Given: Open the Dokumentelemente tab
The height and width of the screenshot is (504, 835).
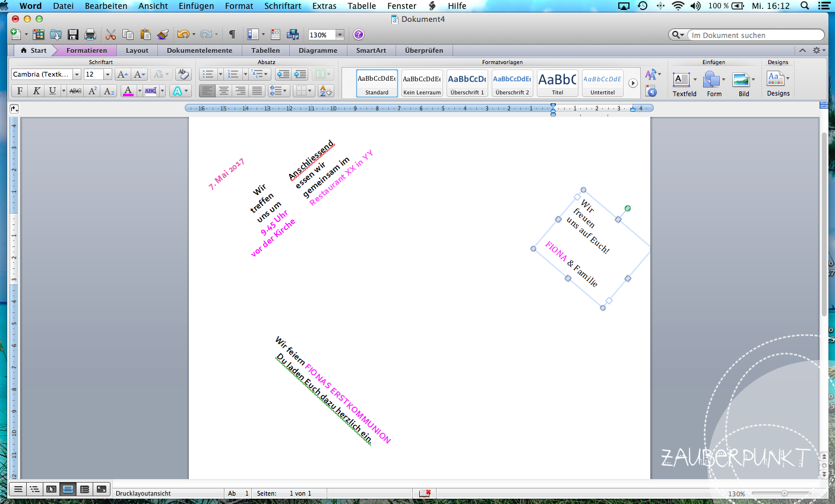Looking at the screenshot, I should coord(200,50).
